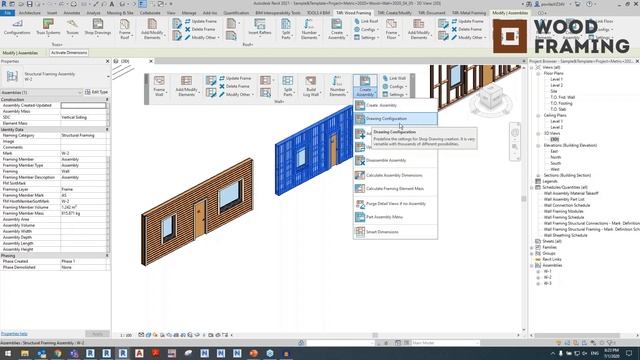Click Add/Modify Elements in the Wall+ panel
The width and height of the screenshot is (640, 360).
click(x=187, y=86)
